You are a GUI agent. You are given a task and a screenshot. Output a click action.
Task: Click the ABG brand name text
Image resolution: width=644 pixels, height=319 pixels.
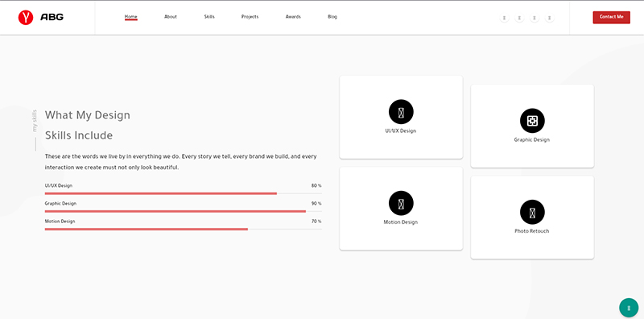[52, 17]
